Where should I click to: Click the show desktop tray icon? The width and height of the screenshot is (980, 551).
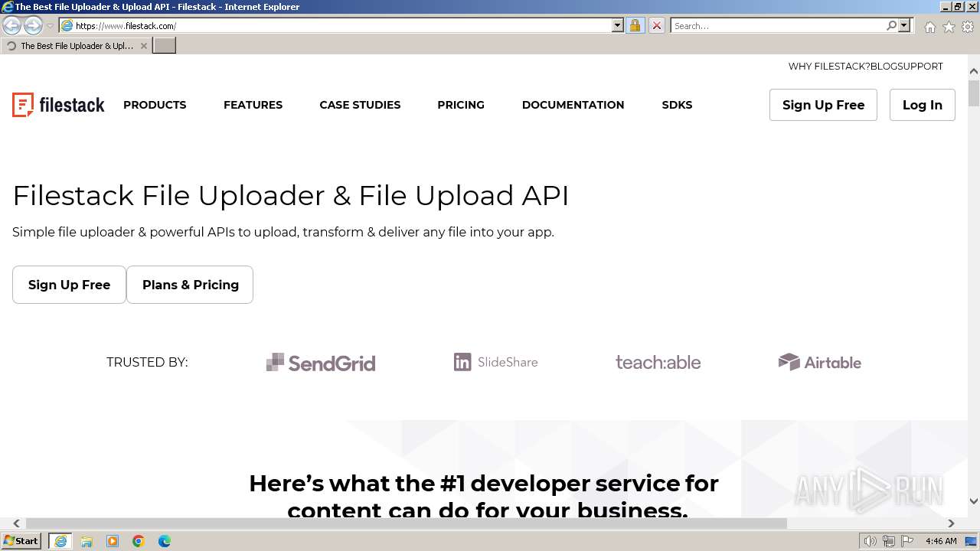coord(972,541)
